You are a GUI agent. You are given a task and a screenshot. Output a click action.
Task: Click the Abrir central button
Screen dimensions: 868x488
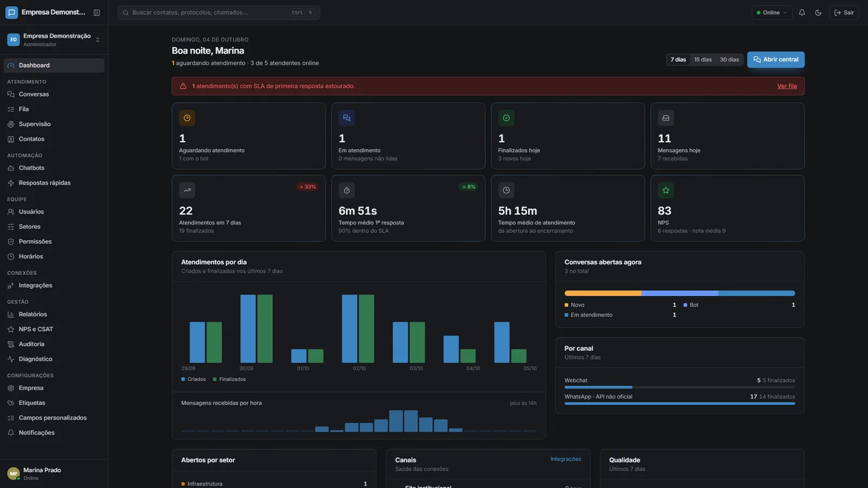click(776, 60)
